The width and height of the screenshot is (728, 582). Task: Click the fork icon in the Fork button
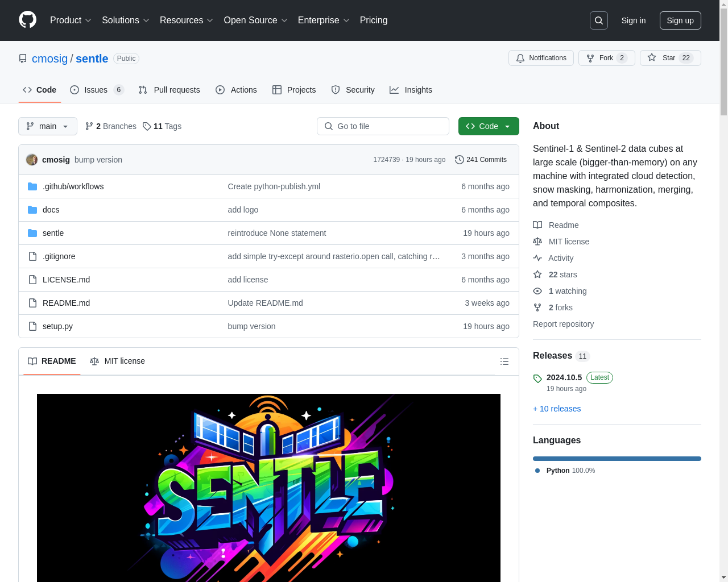click(590, 58)
